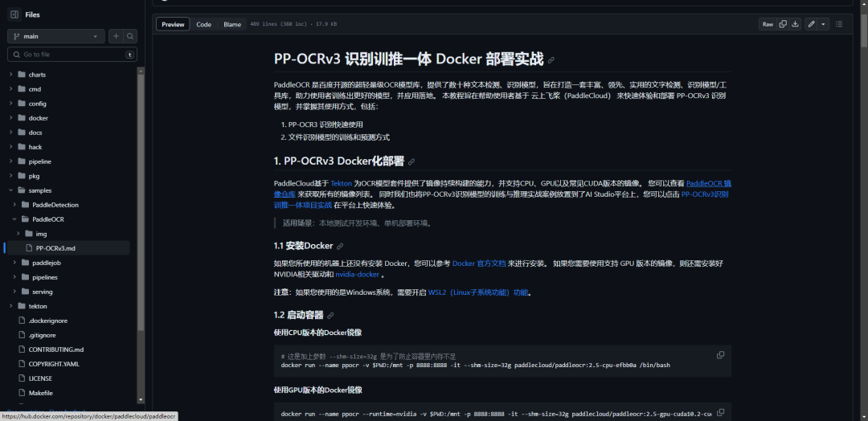This screenshot has width=868, height=421.
Task: Copy link anchor beside 安装Docker heading
Action: (x=340, y=246)
